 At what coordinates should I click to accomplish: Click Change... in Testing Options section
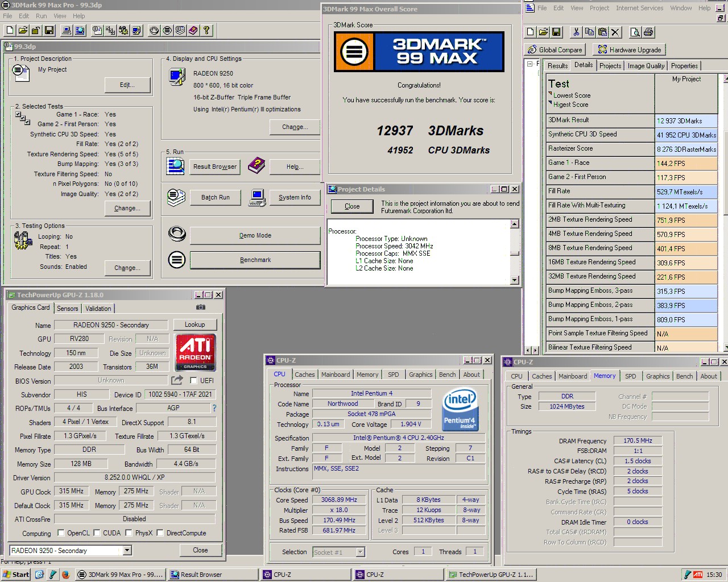(x=127, y=268)
